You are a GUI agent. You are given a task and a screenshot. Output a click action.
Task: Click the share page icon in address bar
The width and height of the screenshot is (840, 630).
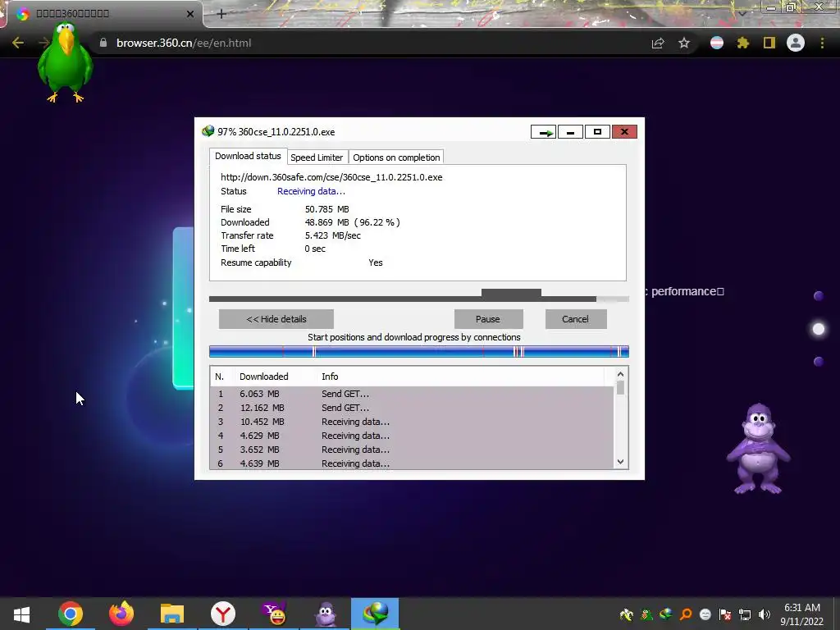[658, 43]
